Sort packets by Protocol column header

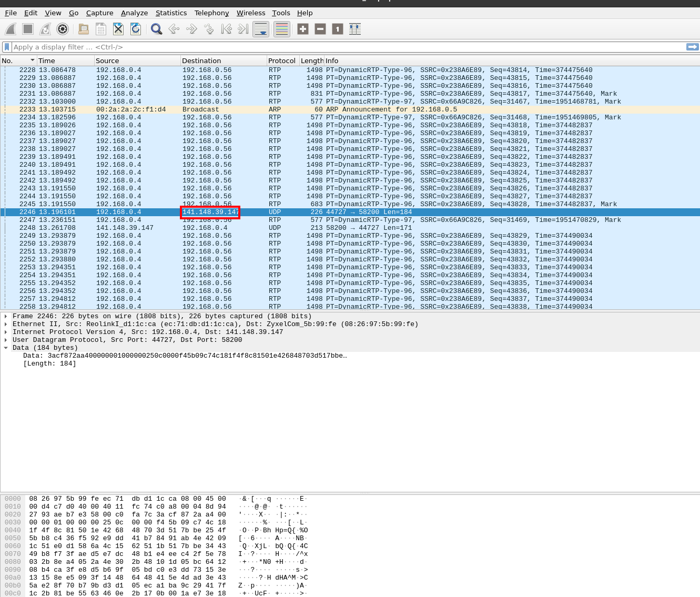282,60
